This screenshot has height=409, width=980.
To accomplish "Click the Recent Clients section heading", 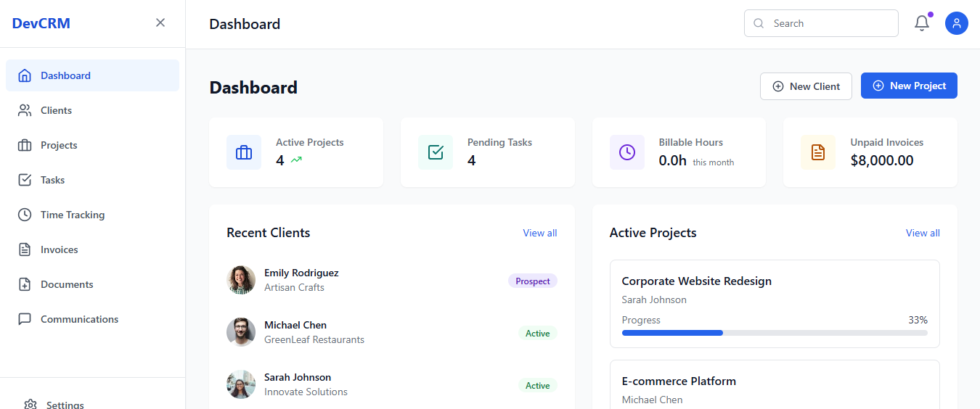I will [x=269, y=233].
